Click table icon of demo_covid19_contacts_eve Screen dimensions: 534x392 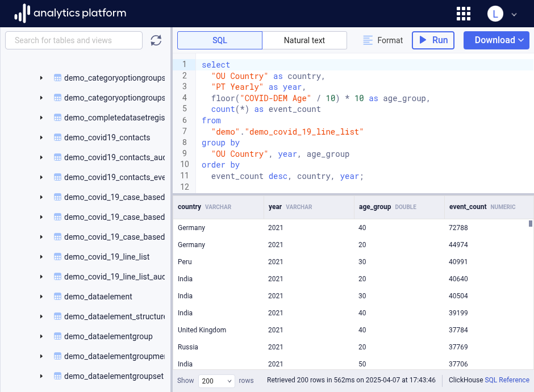57,177
